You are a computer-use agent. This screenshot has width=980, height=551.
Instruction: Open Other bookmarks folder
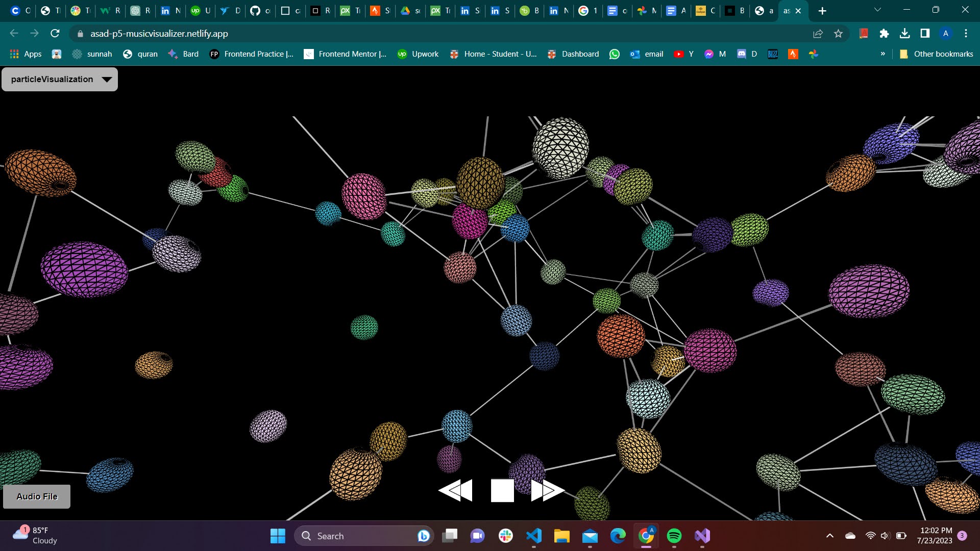tap(936, 54)
